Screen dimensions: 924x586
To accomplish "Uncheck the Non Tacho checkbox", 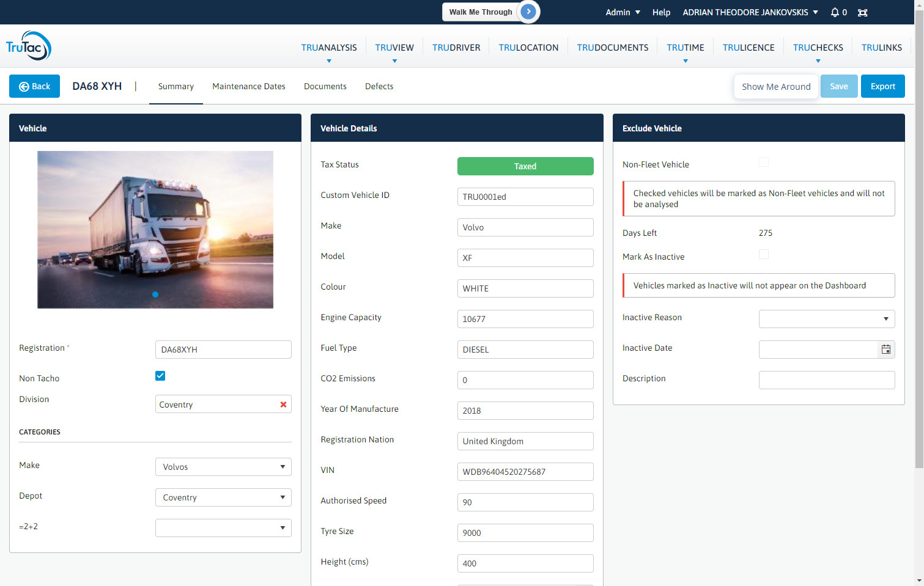I will point(160,375).
